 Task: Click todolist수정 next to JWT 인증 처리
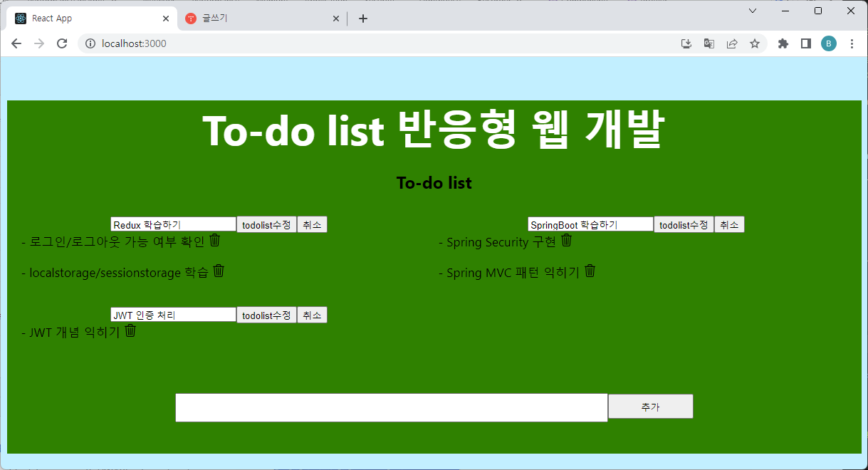(266, 315)
